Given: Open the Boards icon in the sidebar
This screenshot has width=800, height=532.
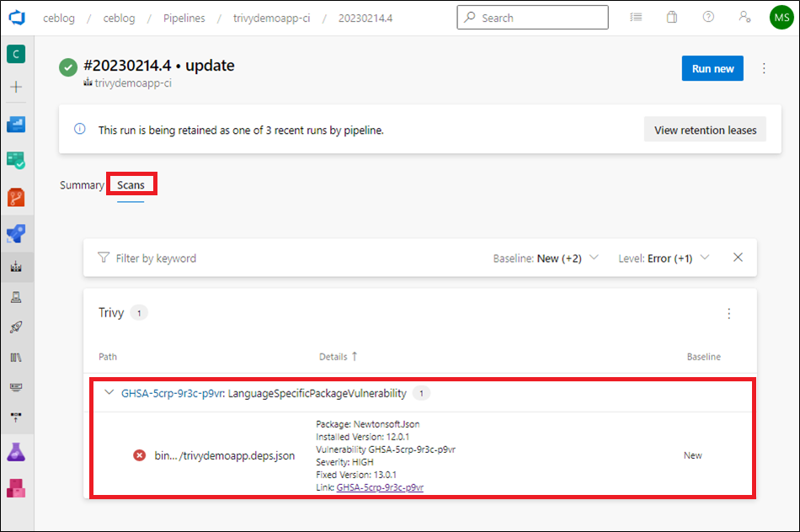Looking at the screenshot, I should click(x=16, y=160).
